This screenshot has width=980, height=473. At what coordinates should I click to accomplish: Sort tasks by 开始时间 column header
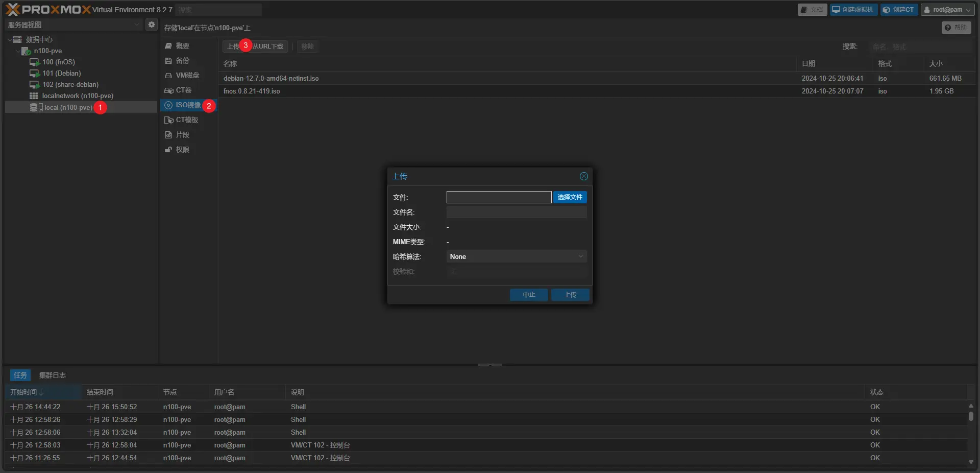[x=27, y=392]
